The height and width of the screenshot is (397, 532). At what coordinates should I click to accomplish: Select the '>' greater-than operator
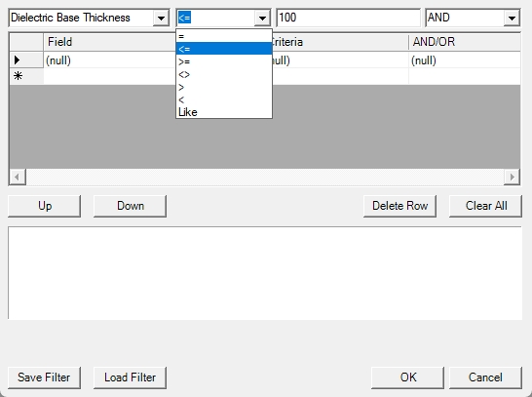224,87
